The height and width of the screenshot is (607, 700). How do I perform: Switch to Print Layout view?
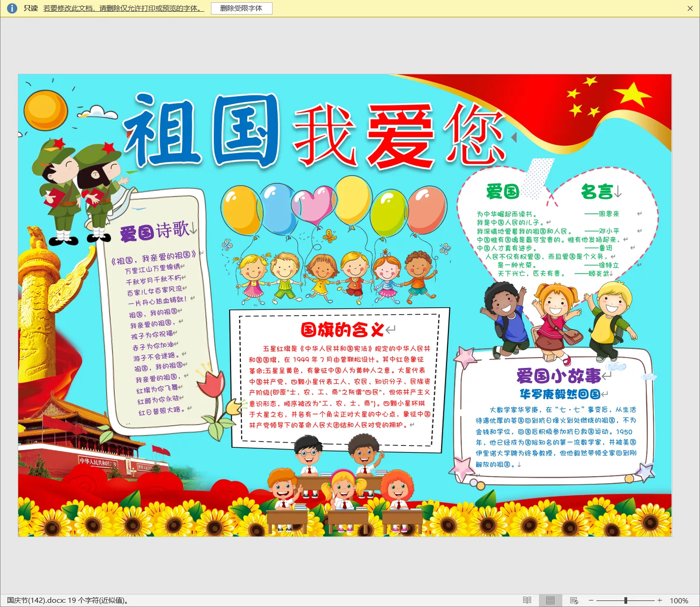click(551, 600)
